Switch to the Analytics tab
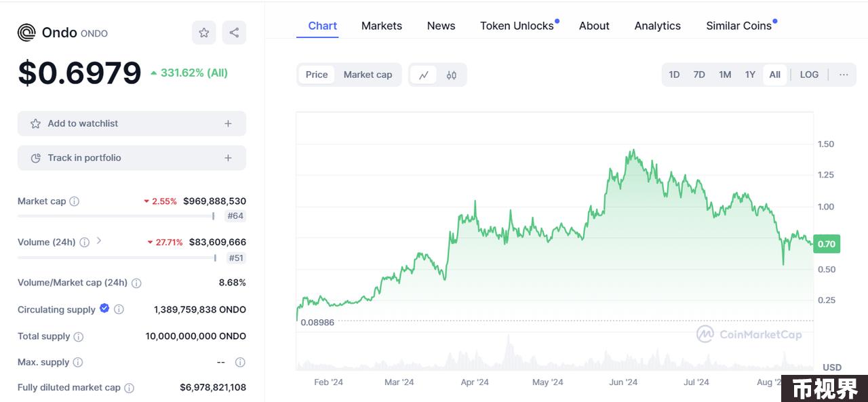This screenshot has width=868, height=402. [x=658, y=26]
